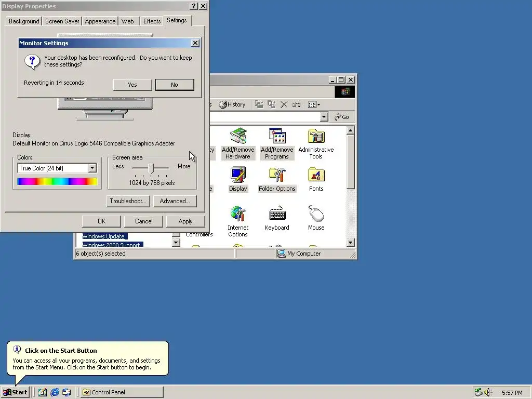
Task: Click the Control Panel taskbar button
Action: pos(122,392)
